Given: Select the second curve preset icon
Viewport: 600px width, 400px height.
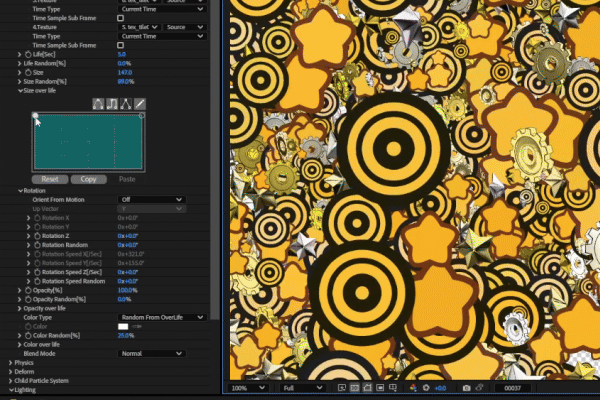Looking at the screenshot, I should (112, 103).
